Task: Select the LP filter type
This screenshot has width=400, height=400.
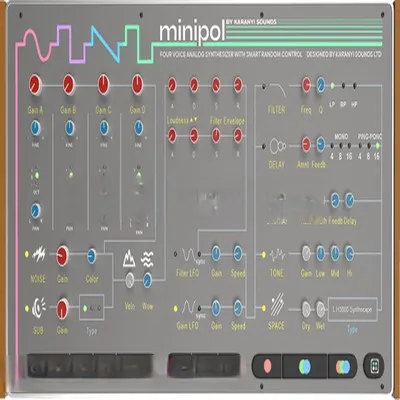Action: (x=332, y=86)
